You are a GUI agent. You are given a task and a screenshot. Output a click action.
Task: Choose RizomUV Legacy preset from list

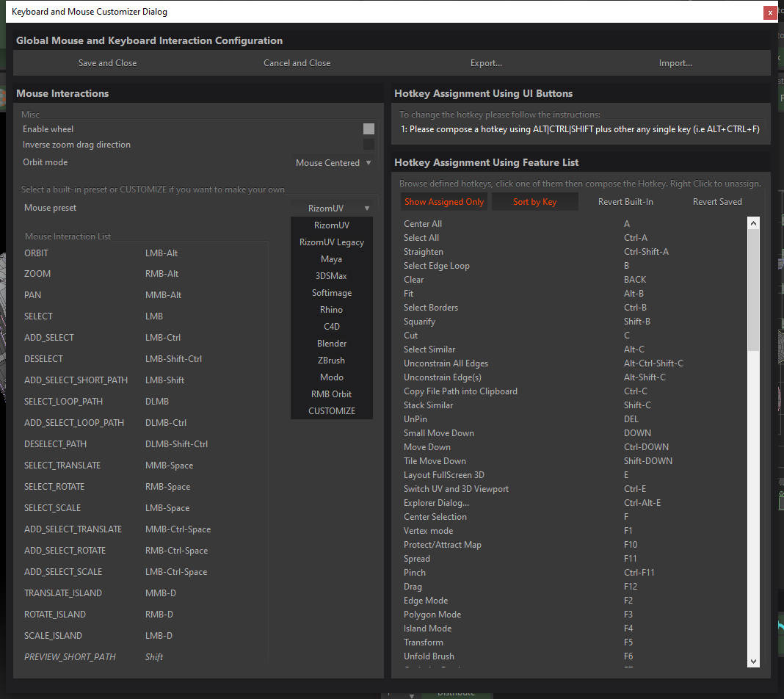click(332, 242)
